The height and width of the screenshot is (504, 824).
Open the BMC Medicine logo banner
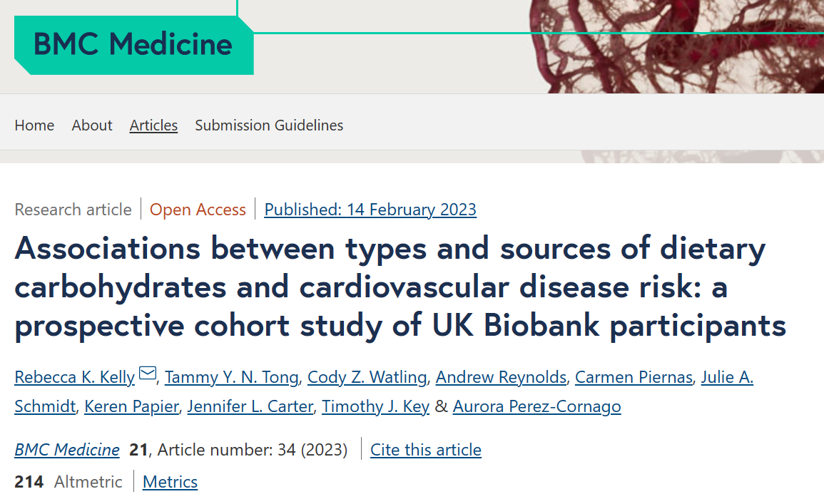(x=133, y=45)
